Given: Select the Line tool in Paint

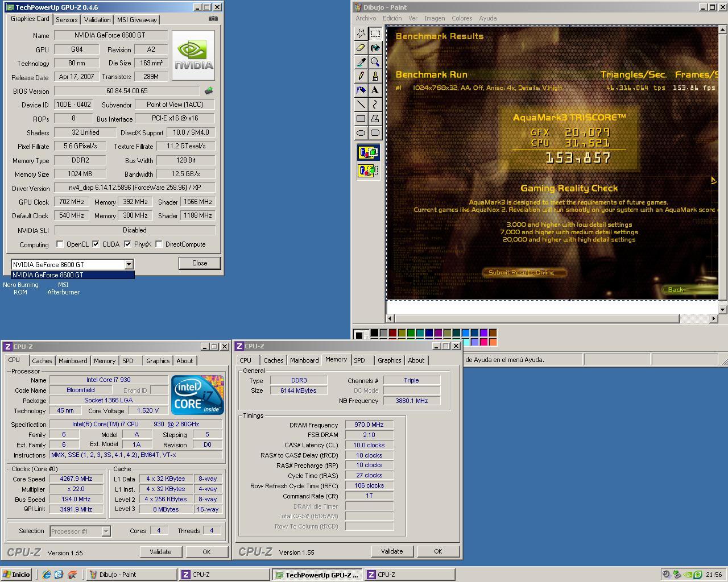Looking at the screenshot, I should tap(361, 105).
